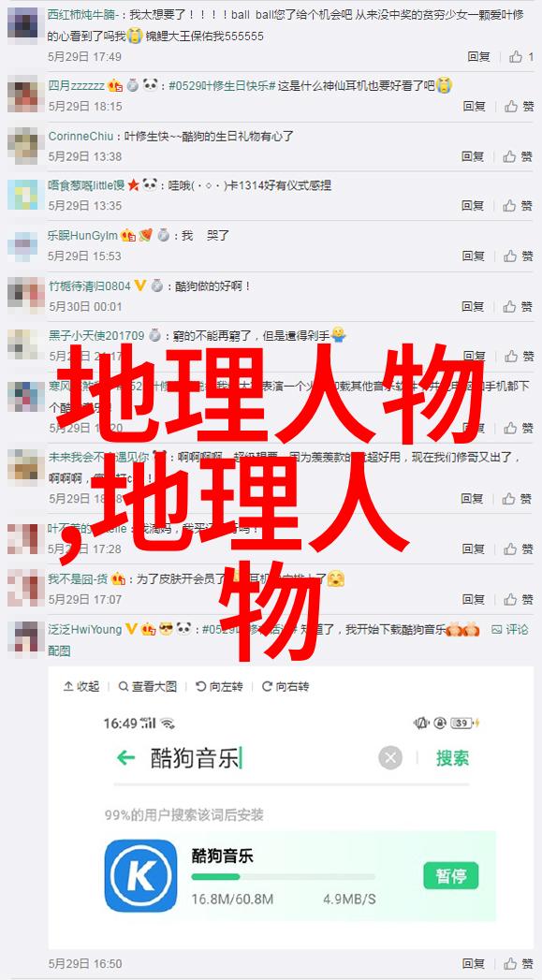
Task: Like the comment by 西红柿炖牛腩
Action: (520, 57)
